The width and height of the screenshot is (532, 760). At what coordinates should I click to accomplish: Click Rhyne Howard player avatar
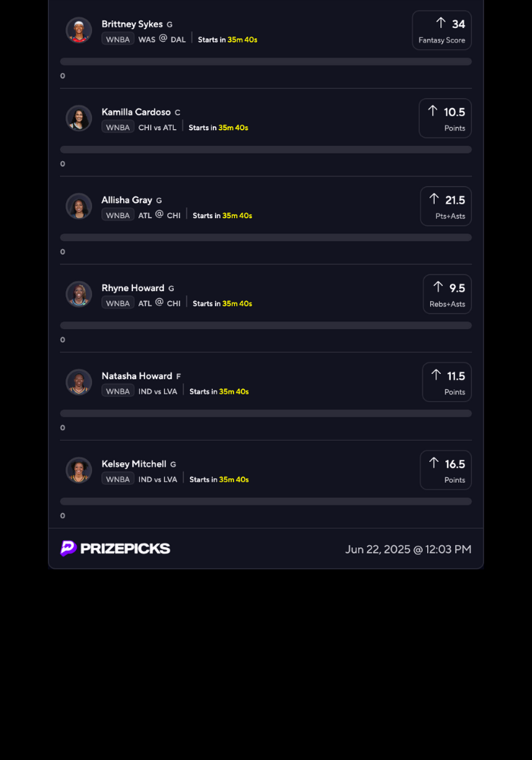(x=79, y=294)
